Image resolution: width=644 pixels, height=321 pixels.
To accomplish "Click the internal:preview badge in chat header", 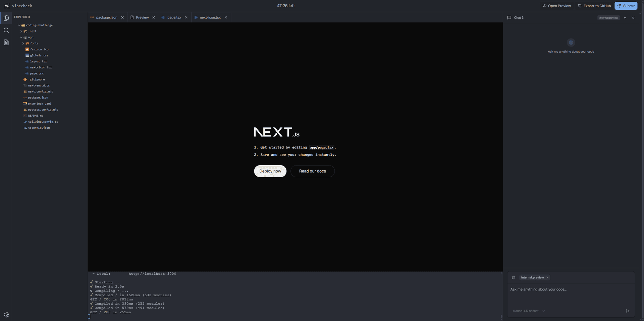I will click(608, 18).
